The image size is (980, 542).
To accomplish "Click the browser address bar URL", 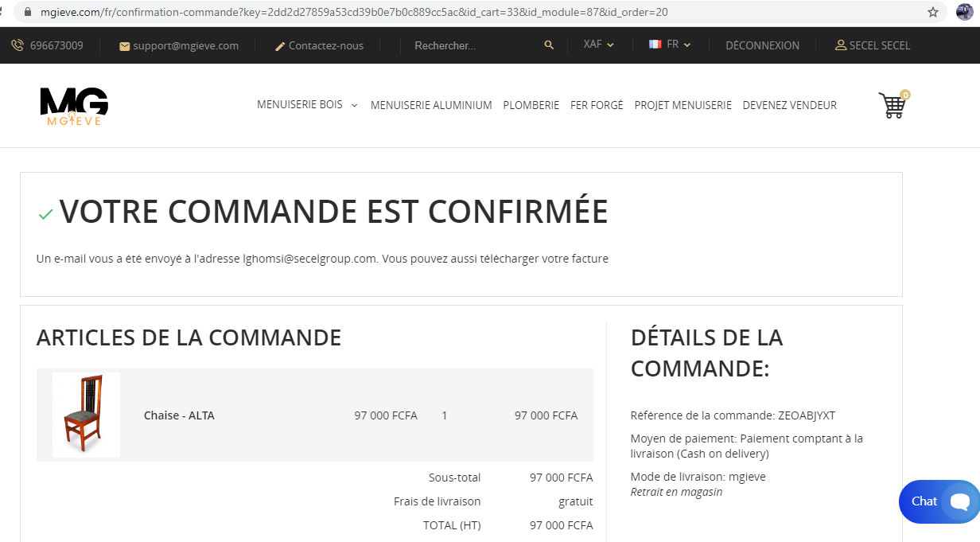I will (354, 12).
